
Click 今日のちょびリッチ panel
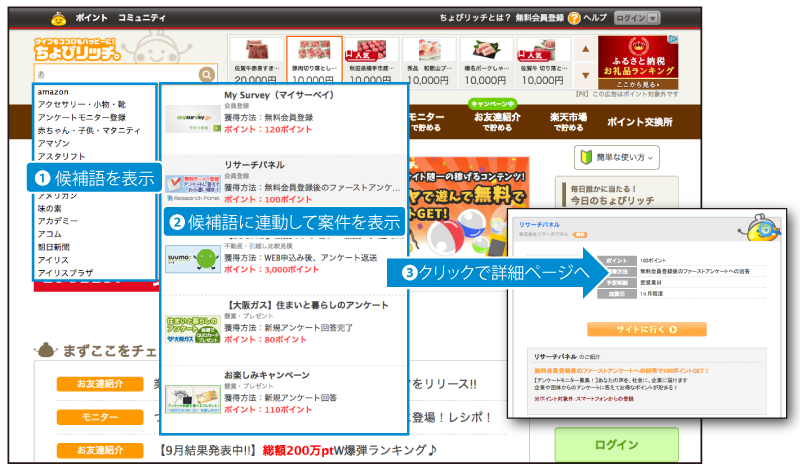click(617, 194)
